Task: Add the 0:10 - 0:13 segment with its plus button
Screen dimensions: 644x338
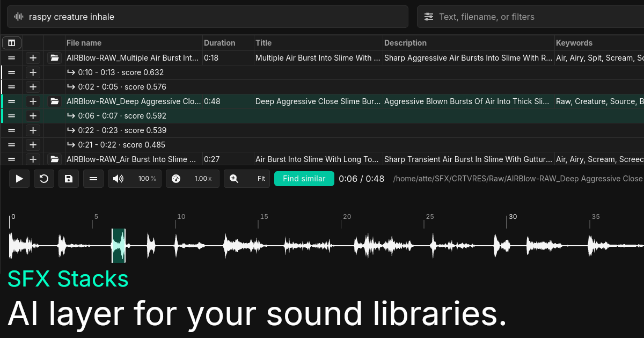Action: click(33, 72)
